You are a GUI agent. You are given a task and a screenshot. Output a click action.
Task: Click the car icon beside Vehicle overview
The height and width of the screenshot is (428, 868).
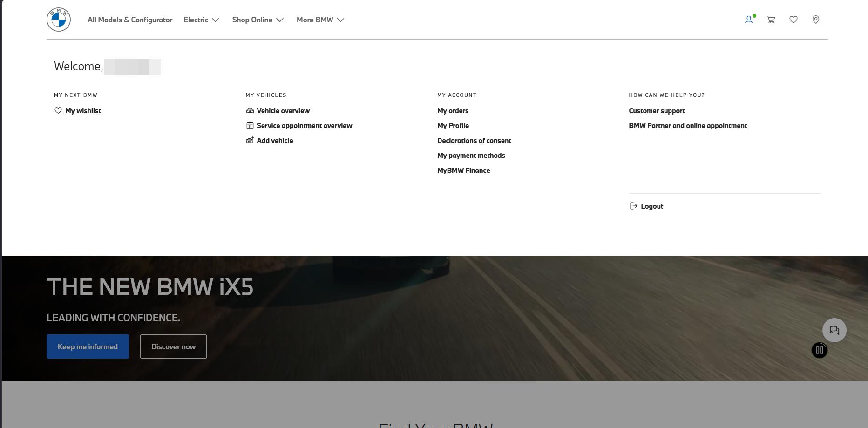(x=250, y=110)
